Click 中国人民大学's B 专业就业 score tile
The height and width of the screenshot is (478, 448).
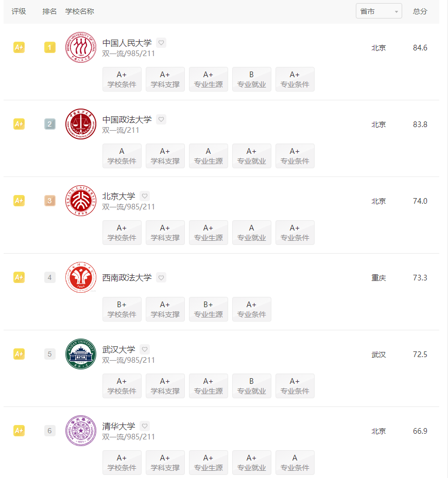pos(251,79)
